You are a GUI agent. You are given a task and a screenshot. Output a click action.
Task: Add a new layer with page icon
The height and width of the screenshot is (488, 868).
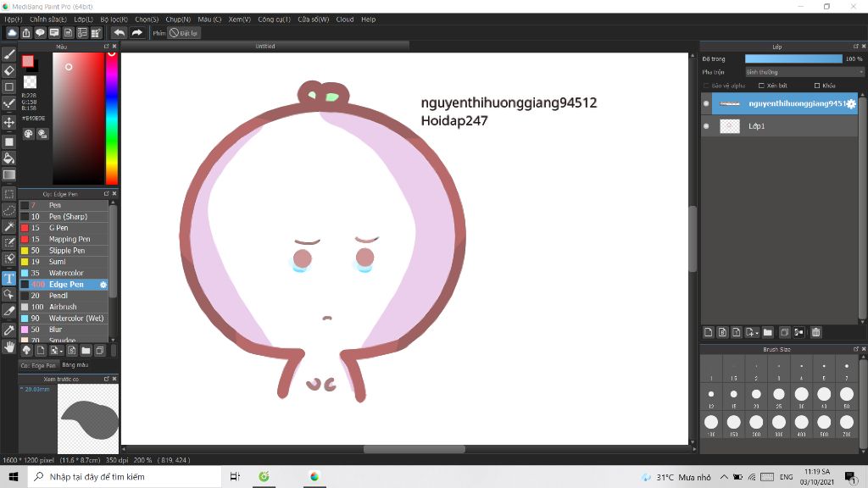(x=708, y=332)
